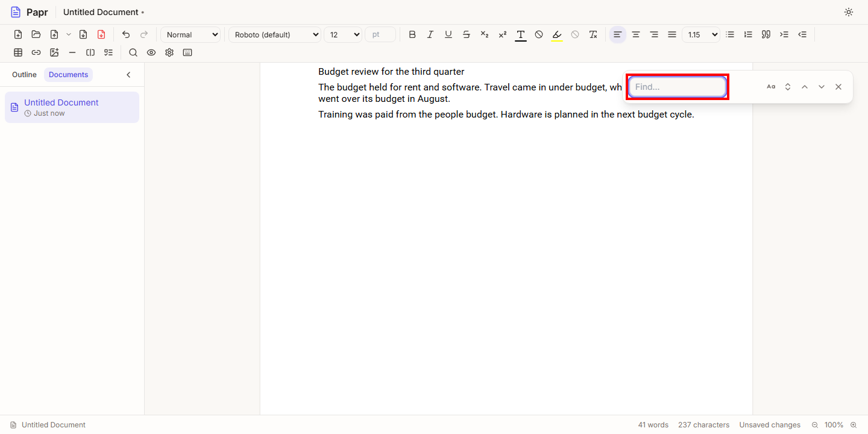Open settings with the gear icon
This screenshot has height=434, width=868.
[x=169, y=52]
